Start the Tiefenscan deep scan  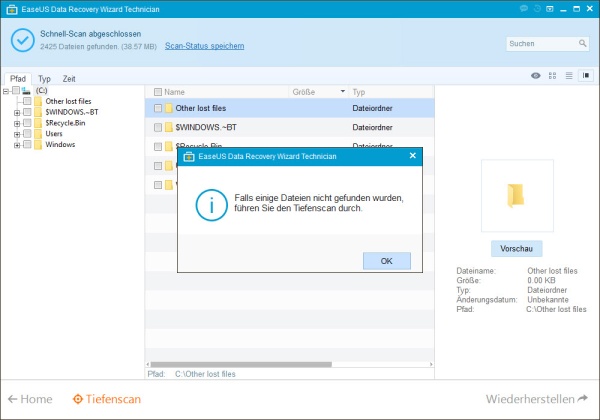pos(107,399)
